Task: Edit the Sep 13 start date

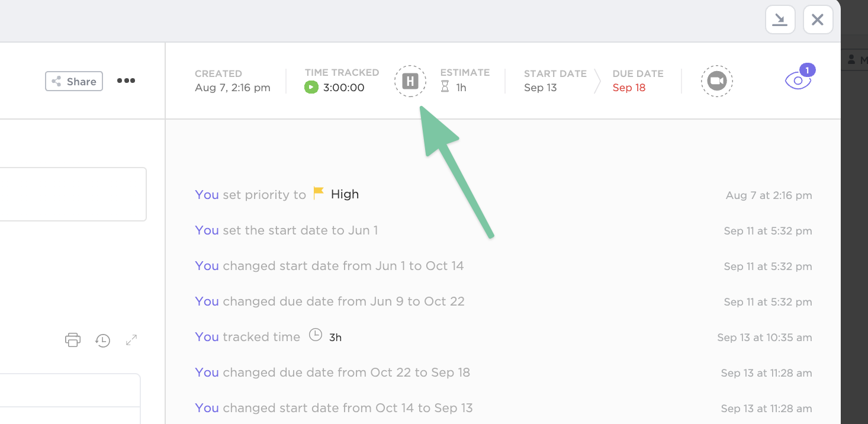Action: [540, 88]
